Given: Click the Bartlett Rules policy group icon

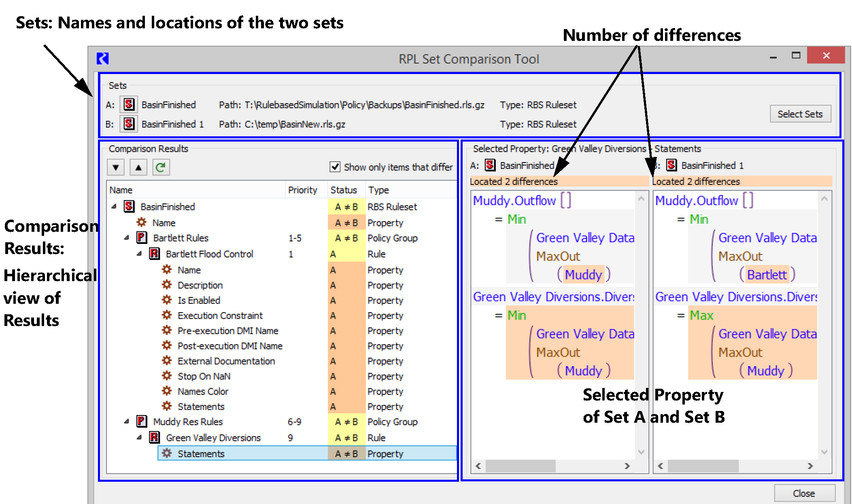Looking at the screenshot, I should tap(141, 237).
